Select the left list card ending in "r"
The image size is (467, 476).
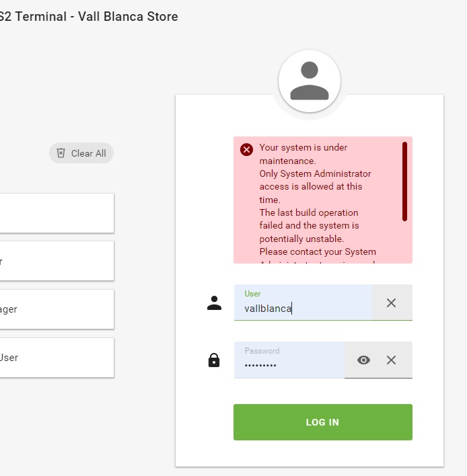57,261
